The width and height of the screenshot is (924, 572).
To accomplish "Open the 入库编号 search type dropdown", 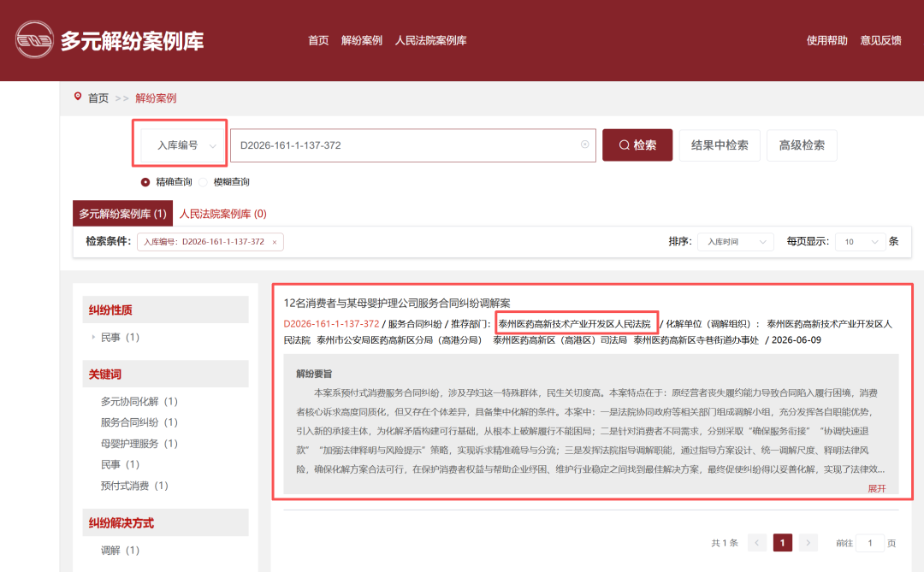I will (181, 144).
